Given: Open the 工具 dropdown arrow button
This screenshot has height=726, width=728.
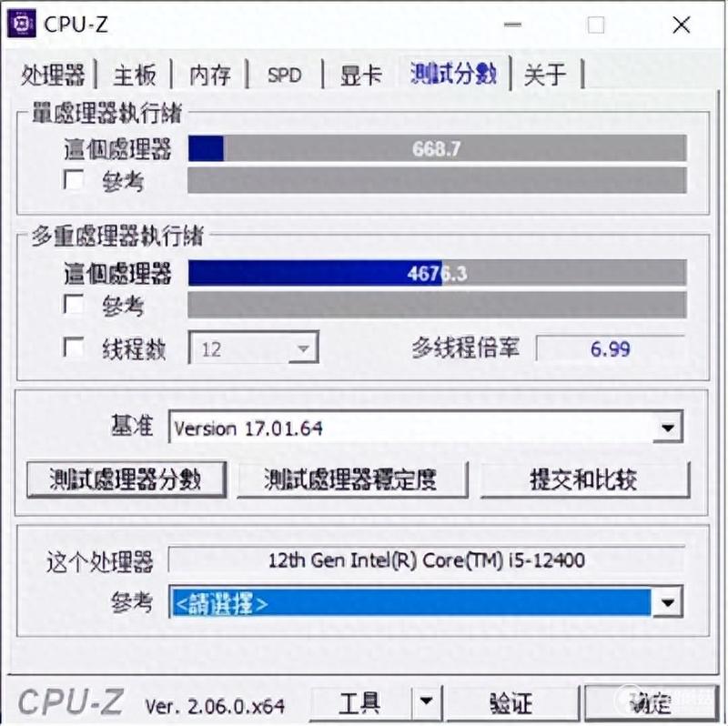Looking at the screenshot, I should [426, 701].
